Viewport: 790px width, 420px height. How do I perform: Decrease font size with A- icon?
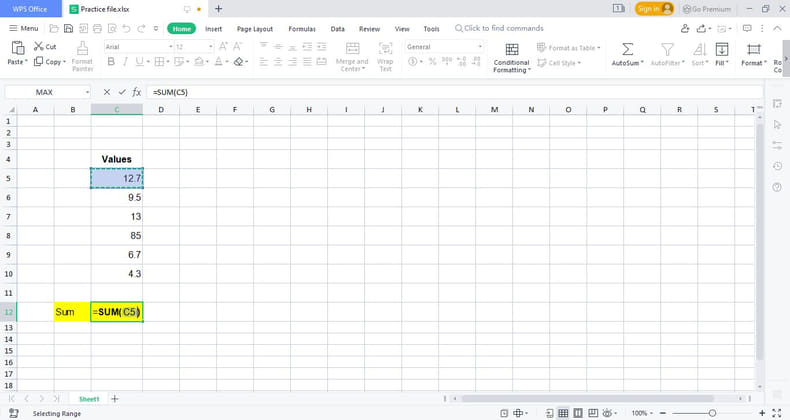237,46
